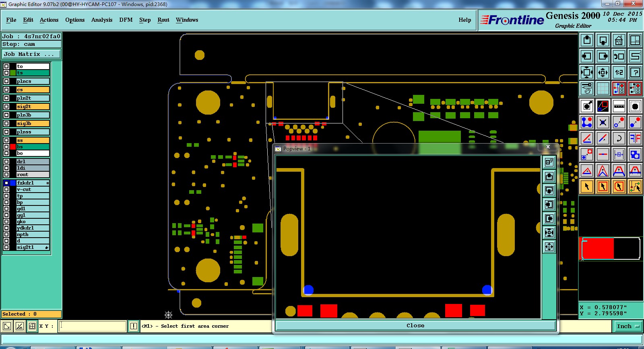Pan view up with top arrow icon
This screenshot has height=349, width=644.
click(x=587, y=40)
